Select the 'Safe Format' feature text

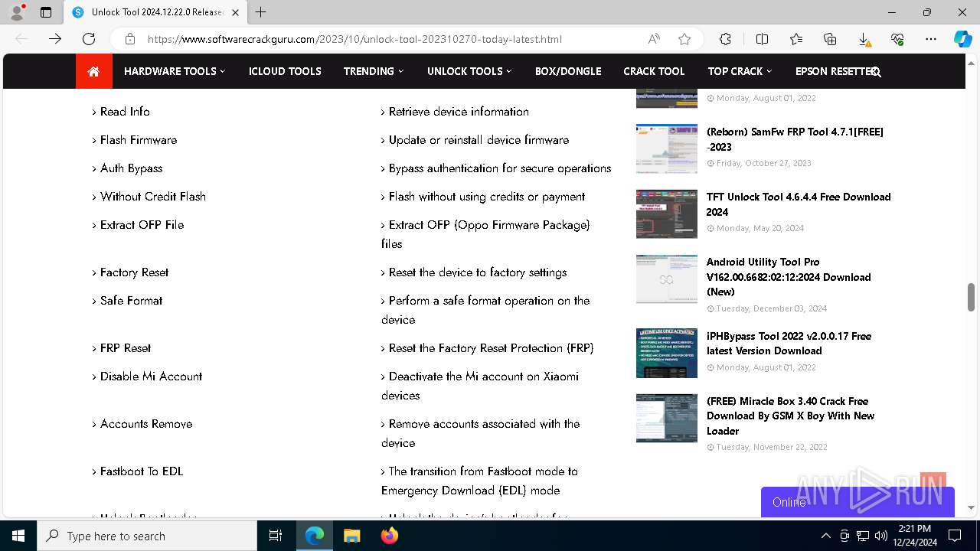click(x=131, y=301)
